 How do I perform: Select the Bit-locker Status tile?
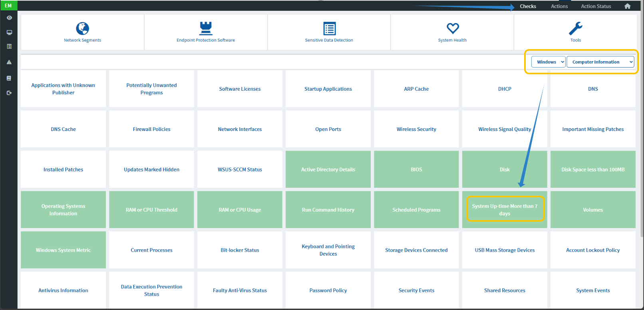tap(240, 250)
